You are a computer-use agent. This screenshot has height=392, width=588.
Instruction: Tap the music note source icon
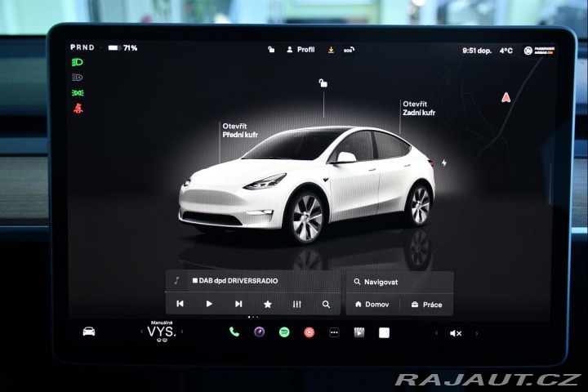176,281
